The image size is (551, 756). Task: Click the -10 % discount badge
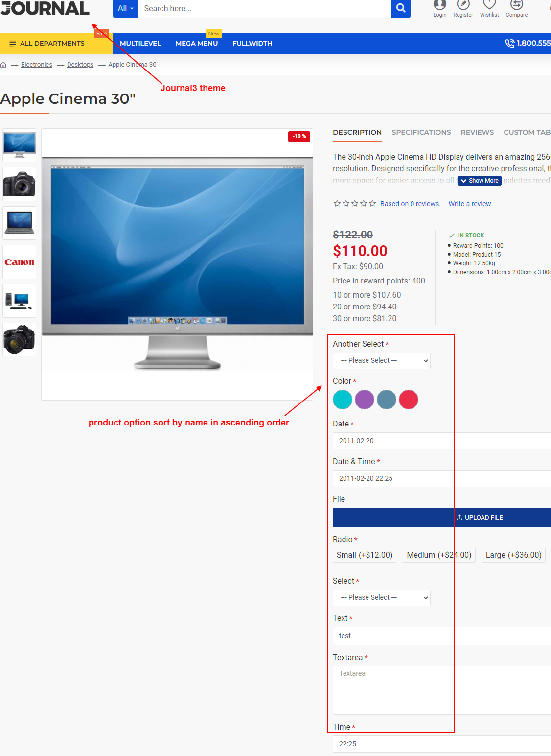coord(299,136)
